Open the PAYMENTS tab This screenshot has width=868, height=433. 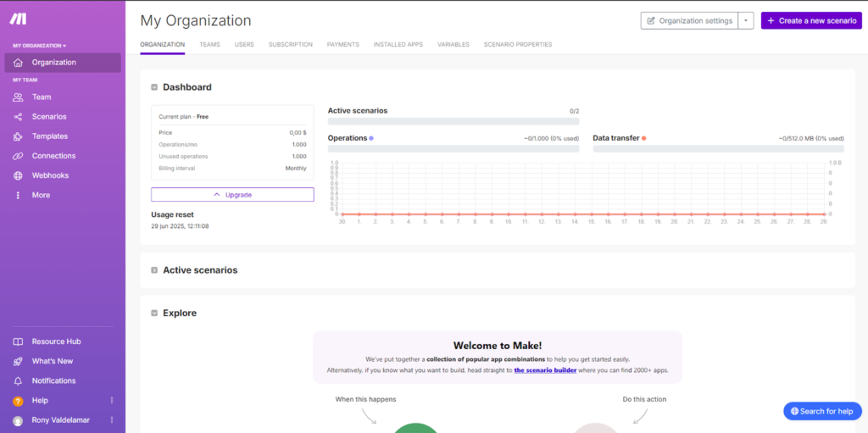tap(343, 44)
